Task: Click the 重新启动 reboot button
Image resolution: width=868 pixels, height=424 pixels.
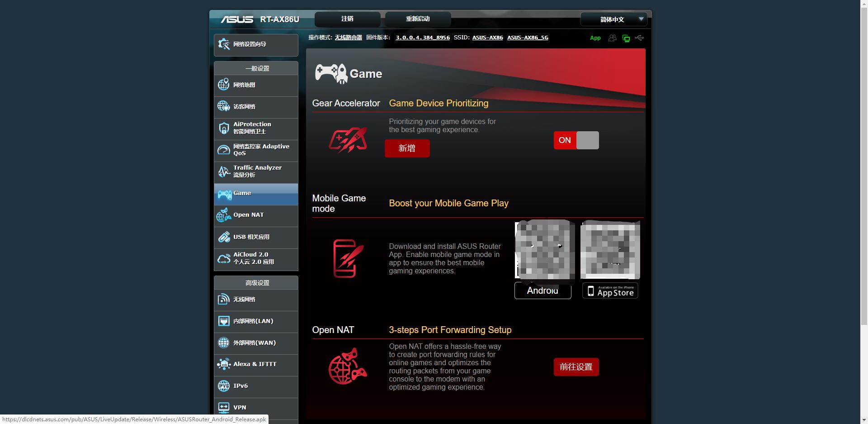Action: point(418,19)
